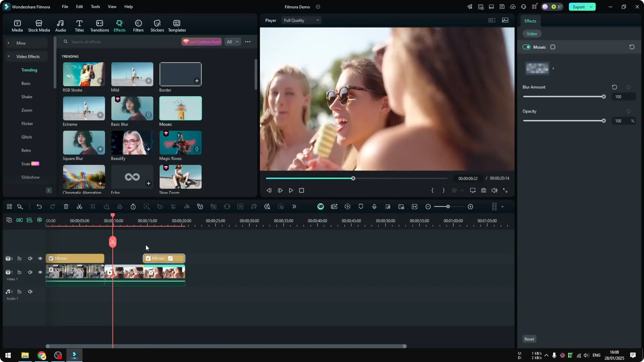Image resolution: width=644 pixels, height=362 pixels.
Task: Open the Crop tool in the timeline toolbar
Action: tap(93, 206)
